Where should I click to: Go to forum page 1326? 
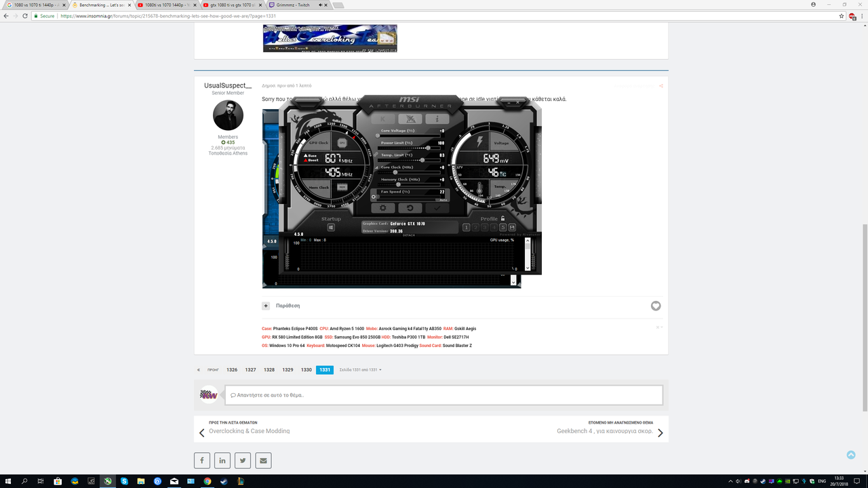pyautogui.click(x=232, y=370)
